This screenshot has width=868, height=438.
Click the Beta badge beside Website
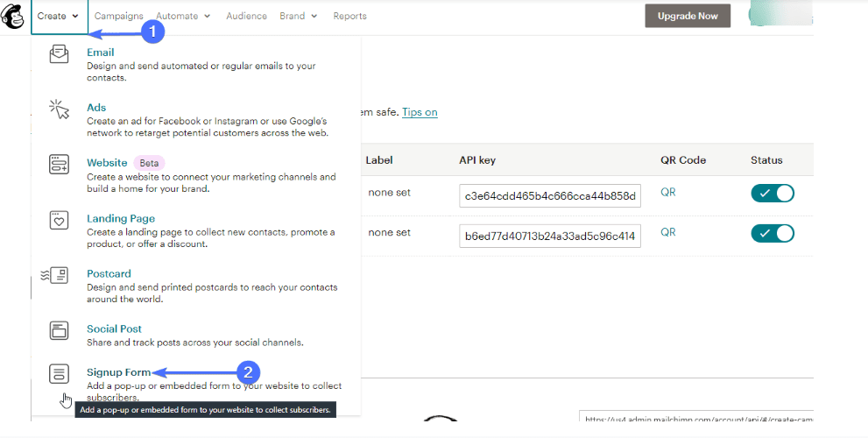click(x=149, y=163)
